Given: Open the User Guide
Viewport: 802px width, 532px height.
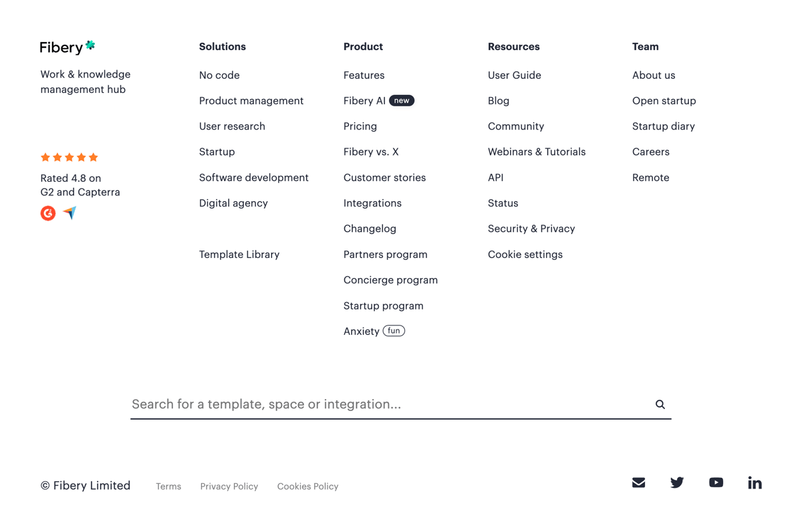Looking at the screenshot, I should 515,75.
